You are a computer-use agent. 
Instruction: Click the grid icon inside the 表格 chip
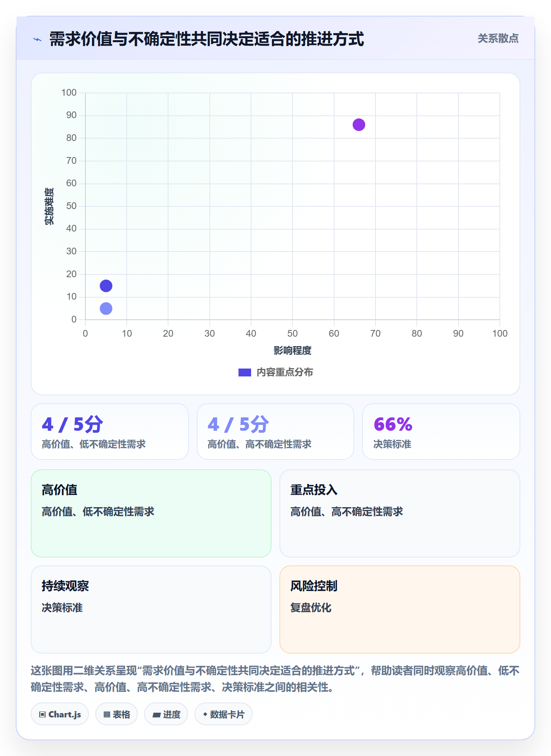107,715
